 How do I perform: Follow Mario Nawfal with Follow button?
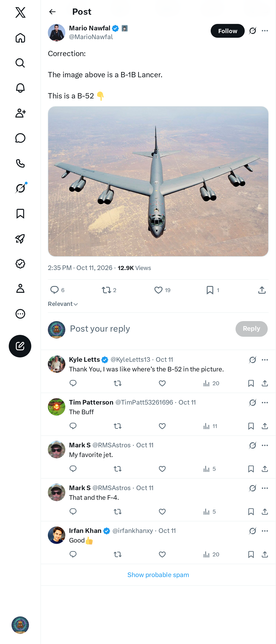[x=227, y=31]
